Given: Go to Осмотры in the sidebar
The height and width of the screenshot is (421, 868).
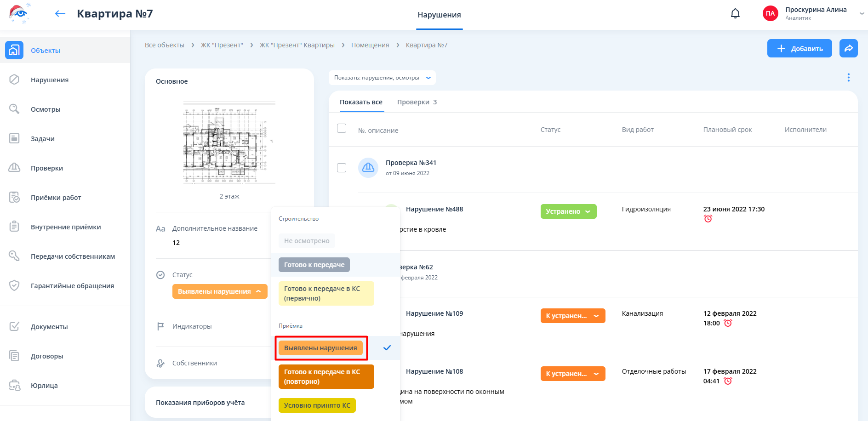Looking at the screenshot, I should click(46, 109).
